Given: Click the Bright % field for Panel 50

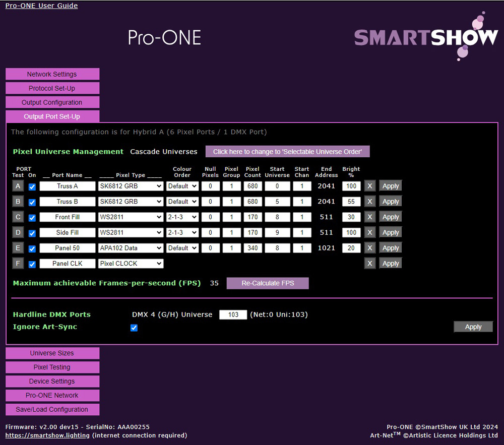Looking at the screenshot, I should tap(351, 248).
